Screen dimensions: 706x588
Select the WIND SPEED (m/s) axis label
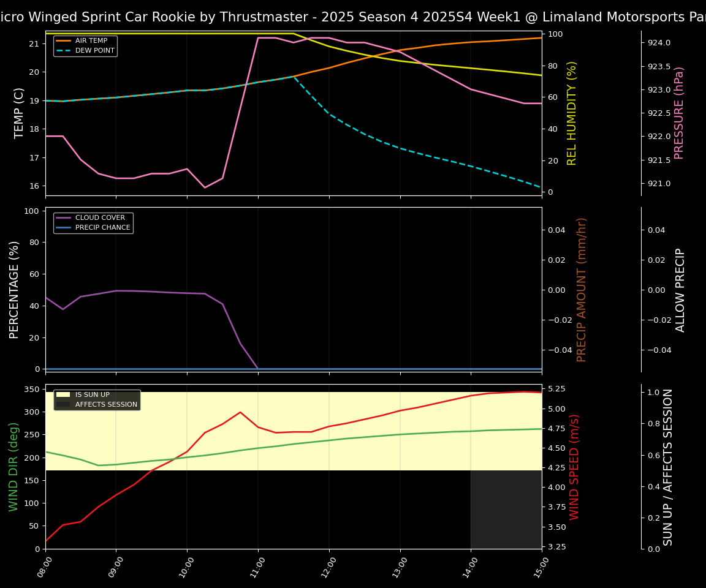(575, 467)
